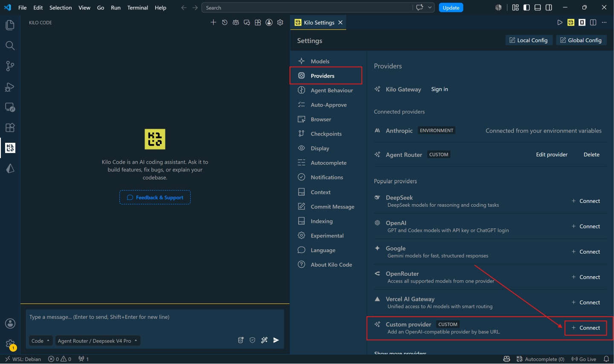Expand the chevron beside the Copilot chat icon

(x=430, y=8)
